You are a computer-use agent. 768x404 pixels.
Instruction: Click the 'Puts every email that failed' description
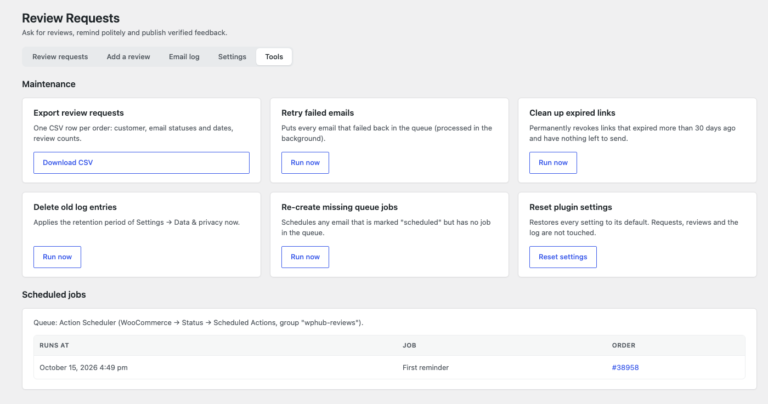point(386,133)
